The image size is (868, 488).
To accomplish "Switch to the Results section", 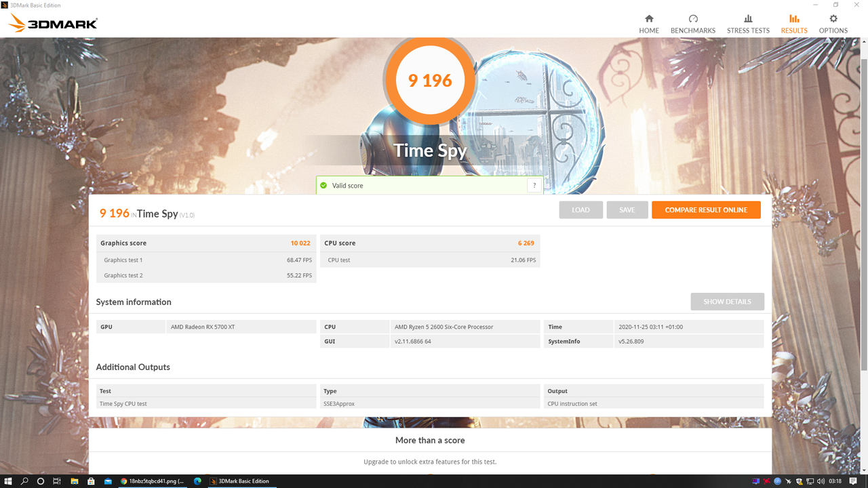I will tap(793, 22).
